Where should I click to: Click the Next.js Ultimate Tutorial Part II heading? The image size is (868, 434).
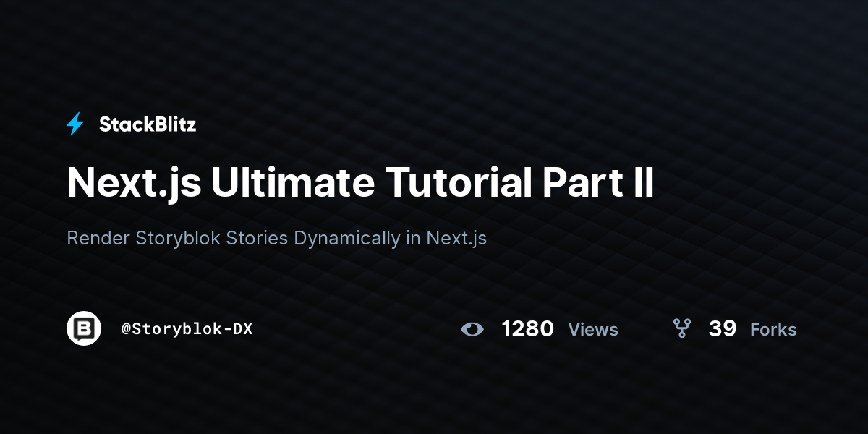click(x=360, y=183)
